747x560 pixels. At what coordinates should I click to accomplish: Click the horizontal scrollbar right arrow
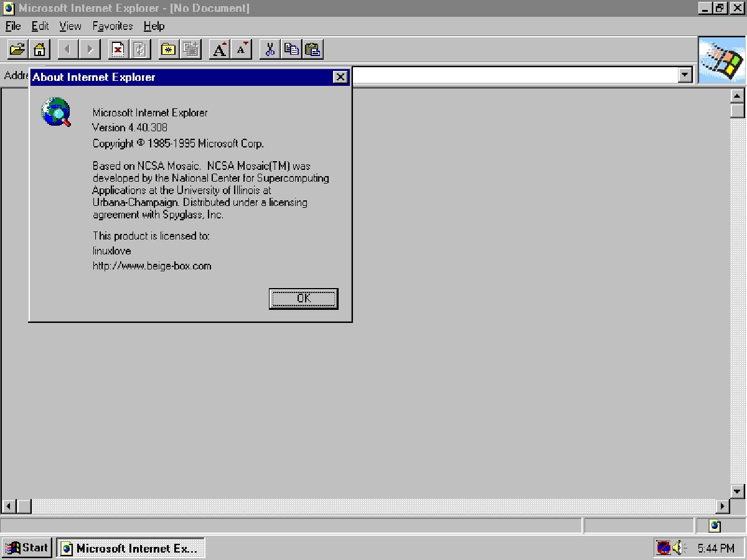tap(723, 506)
